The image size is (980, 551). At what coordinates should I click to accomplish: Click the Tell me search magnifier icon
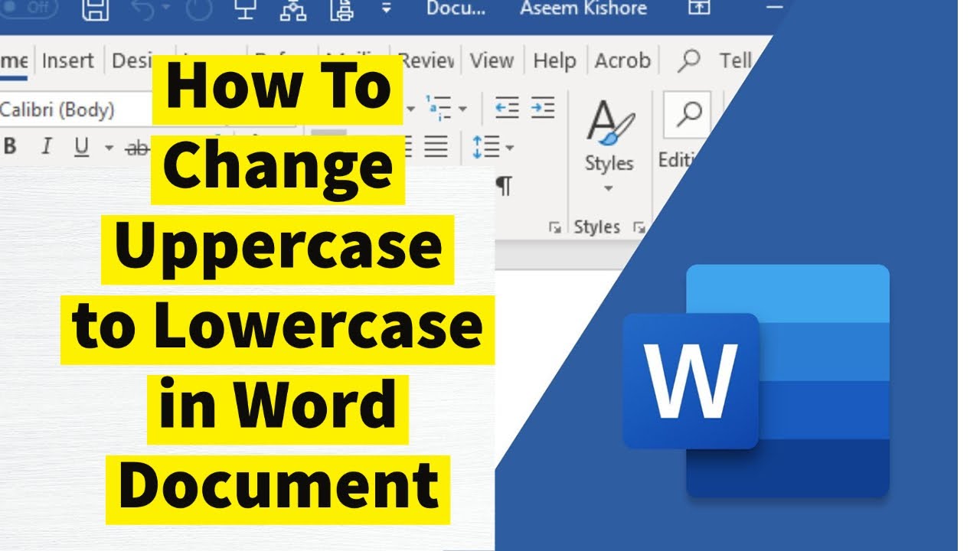[689, 61]
